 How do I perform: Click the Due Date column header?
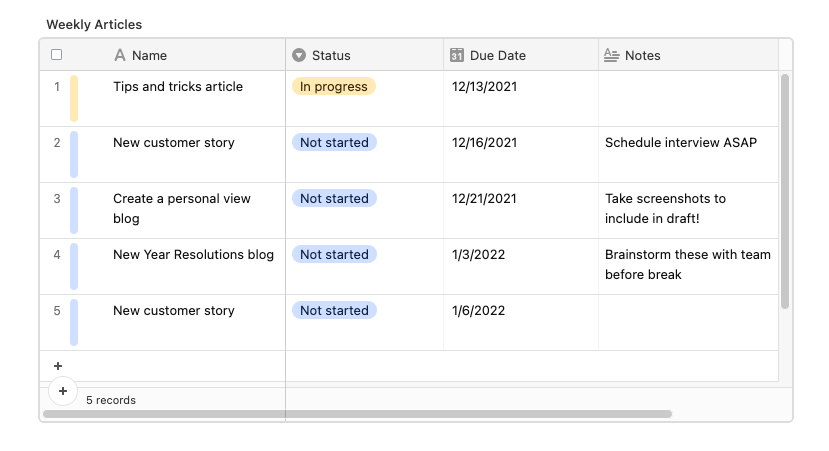[521, 55]
